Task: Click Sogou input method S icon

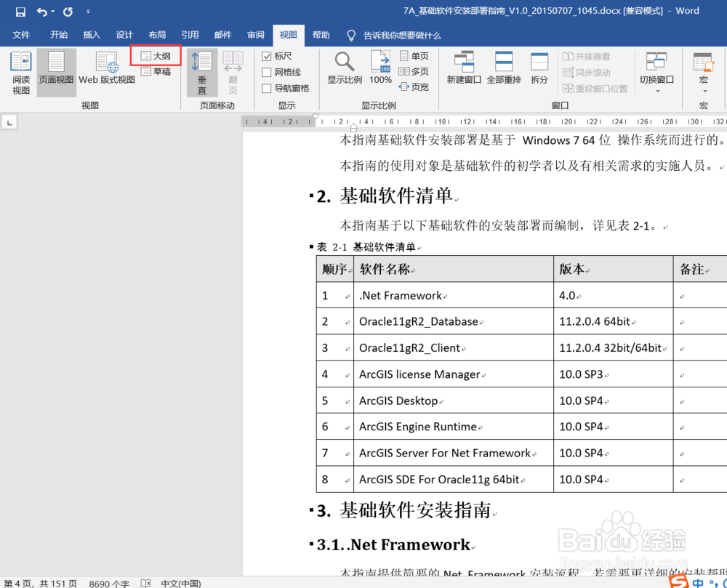Action: (679, 581)
